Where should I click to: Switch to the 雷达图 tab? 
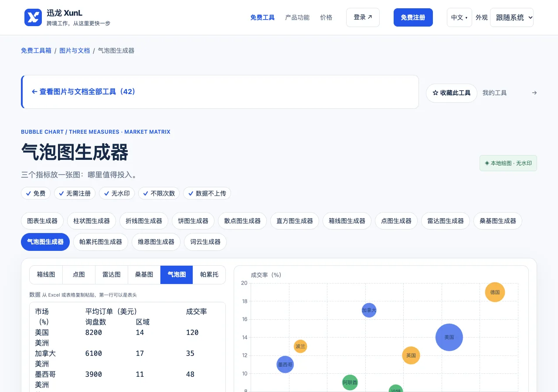tap(112, 275)
